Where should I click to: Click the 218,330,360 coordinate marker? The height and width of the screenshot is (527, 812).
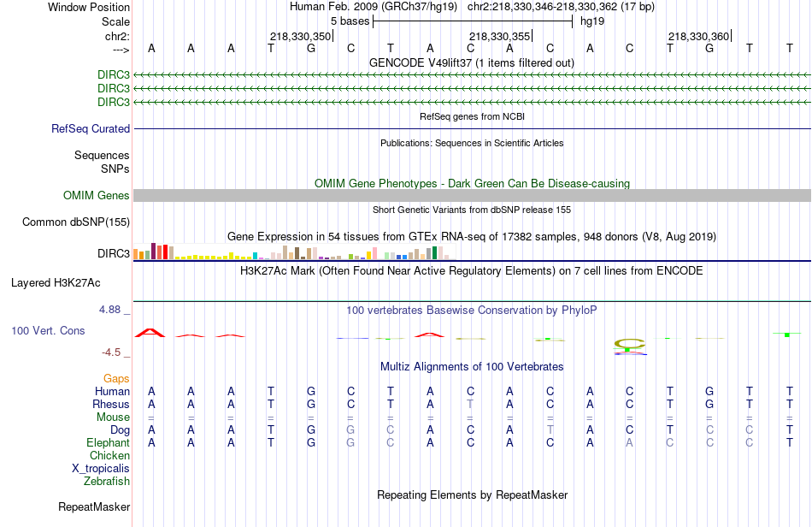point(698,36)
